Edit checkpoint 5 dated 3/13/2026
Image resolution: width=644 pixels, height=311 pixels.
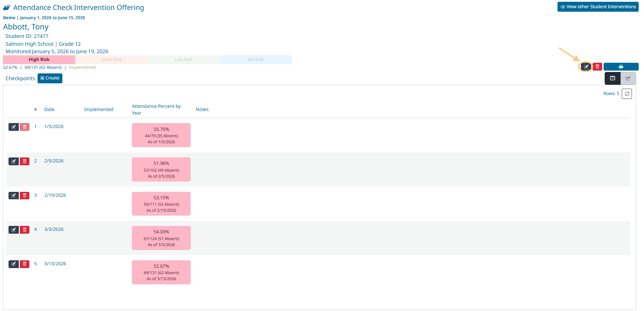(13, 264)
